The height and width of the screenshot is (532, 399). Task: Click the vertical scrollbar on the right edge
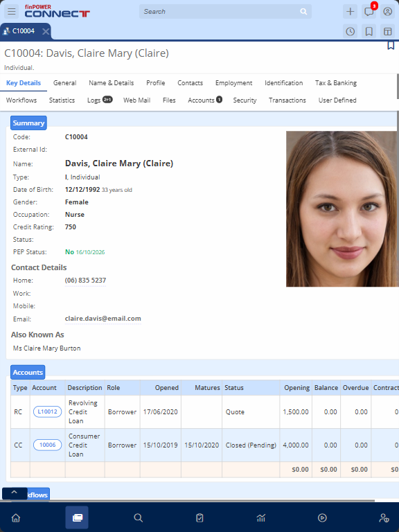[x=398, y=87]
